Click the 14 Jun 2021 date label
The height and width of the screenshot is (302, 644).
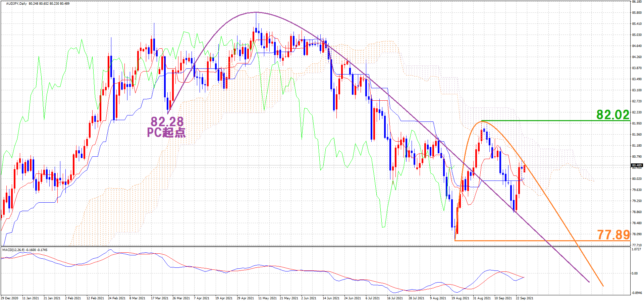point(331,298)
